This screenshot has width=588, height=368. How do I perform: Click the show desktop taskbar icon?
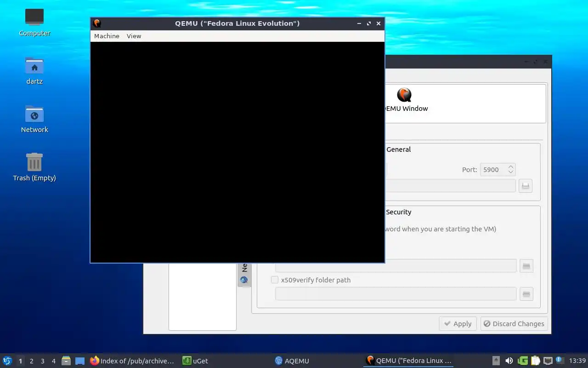coord(80,361)
